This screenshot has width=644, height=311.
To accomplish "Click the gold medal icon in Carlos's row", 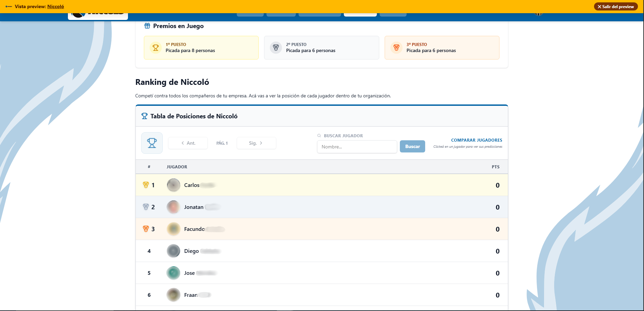I will tap(146, 185).
